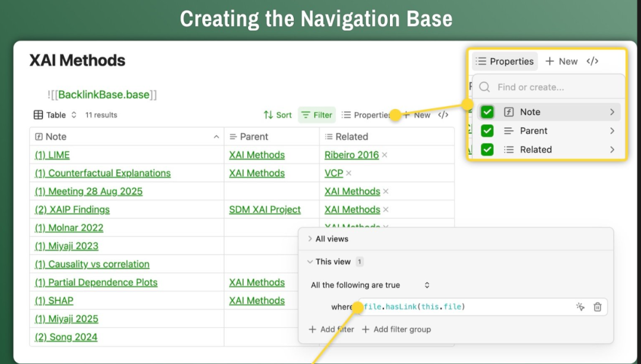641x364 pixels.
Task: Open the (1) Causality vs correlation note
Action: [92, 264]
